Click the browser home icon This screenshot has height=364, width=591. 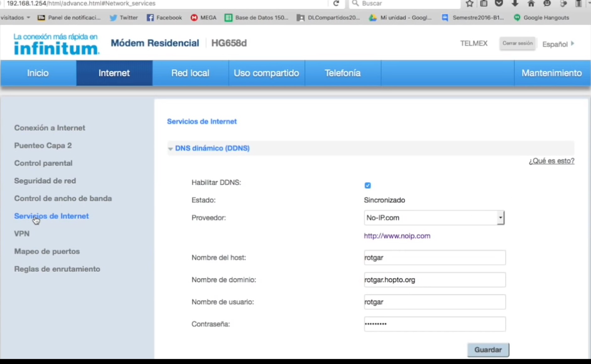coord(531,3)
